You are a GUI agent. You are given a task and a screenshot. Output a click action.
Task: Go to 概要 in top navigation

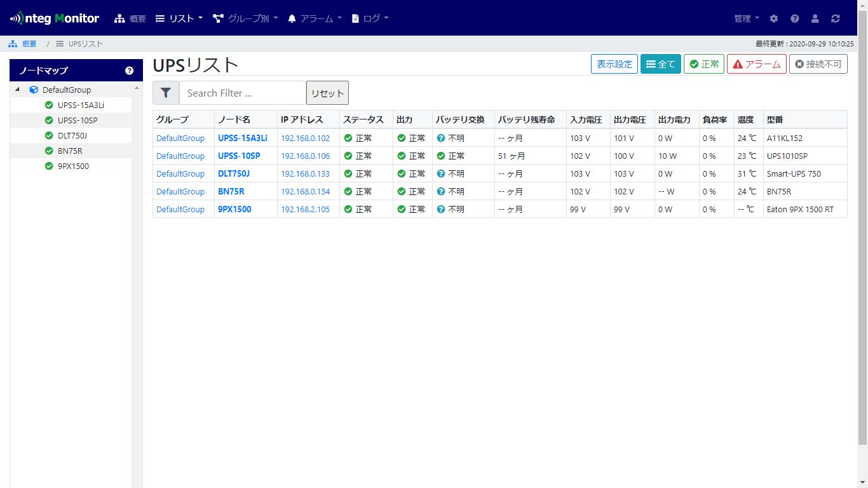130,18
